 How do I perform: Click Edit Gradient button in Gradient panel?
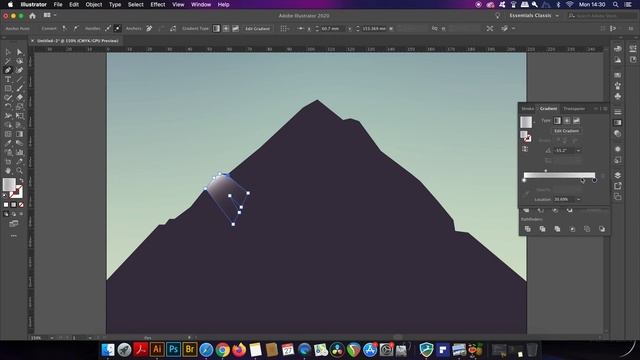[x=567, y=131]
